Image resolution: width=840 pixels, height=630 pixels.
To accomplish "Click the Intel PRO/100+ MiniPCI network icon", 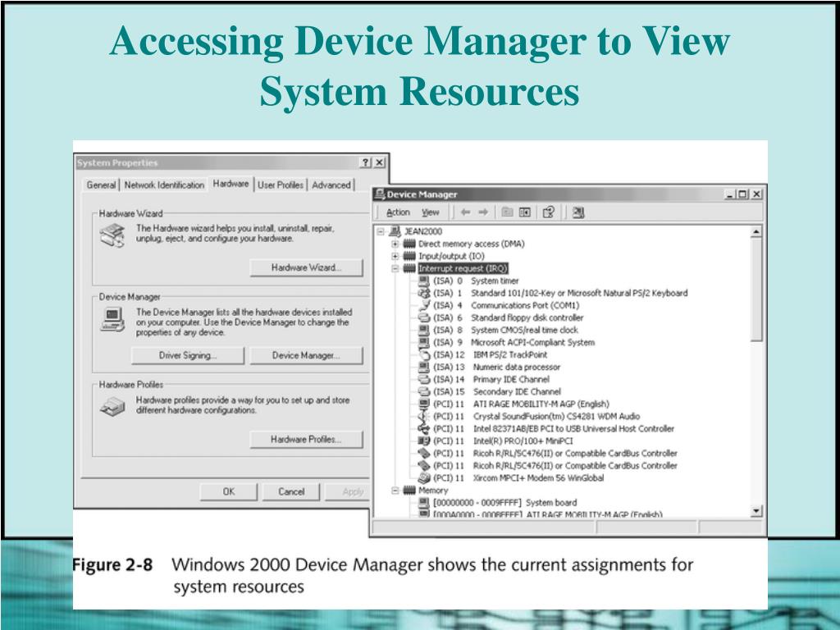I will 424,441.
